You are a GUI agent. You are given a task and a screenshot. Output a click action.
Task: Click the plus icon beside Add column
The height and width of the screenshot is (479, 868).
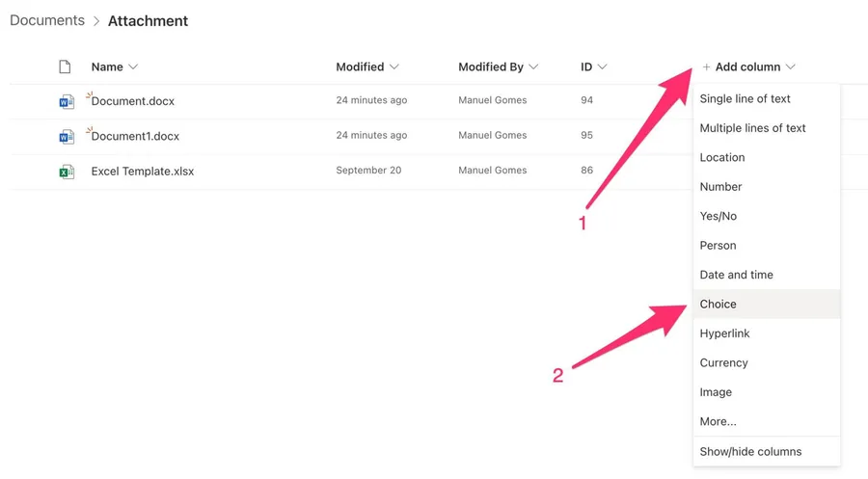pos(706,67)
